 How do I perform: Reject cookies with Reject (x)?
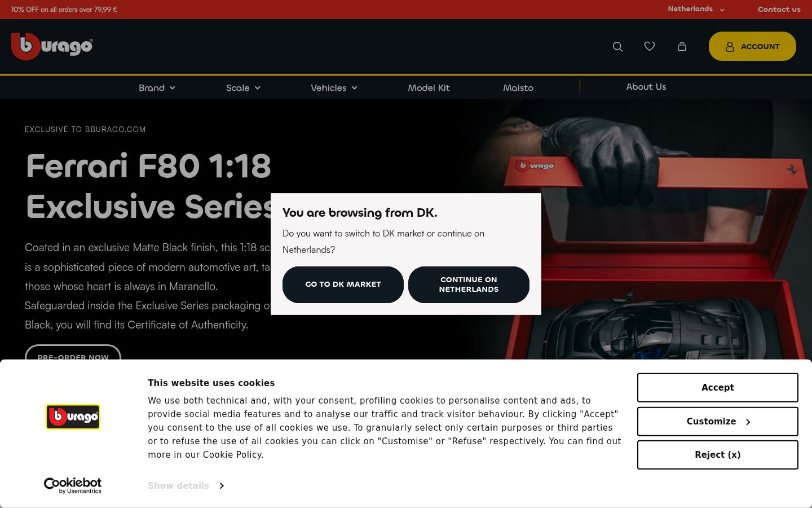[x=717, y=455]
